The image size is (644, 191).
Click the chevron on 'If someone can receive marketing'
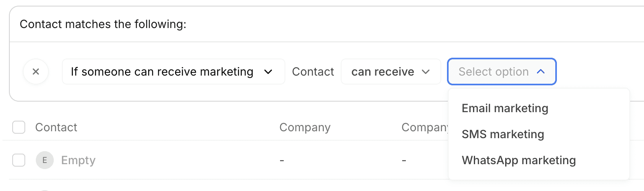(268, 72)
